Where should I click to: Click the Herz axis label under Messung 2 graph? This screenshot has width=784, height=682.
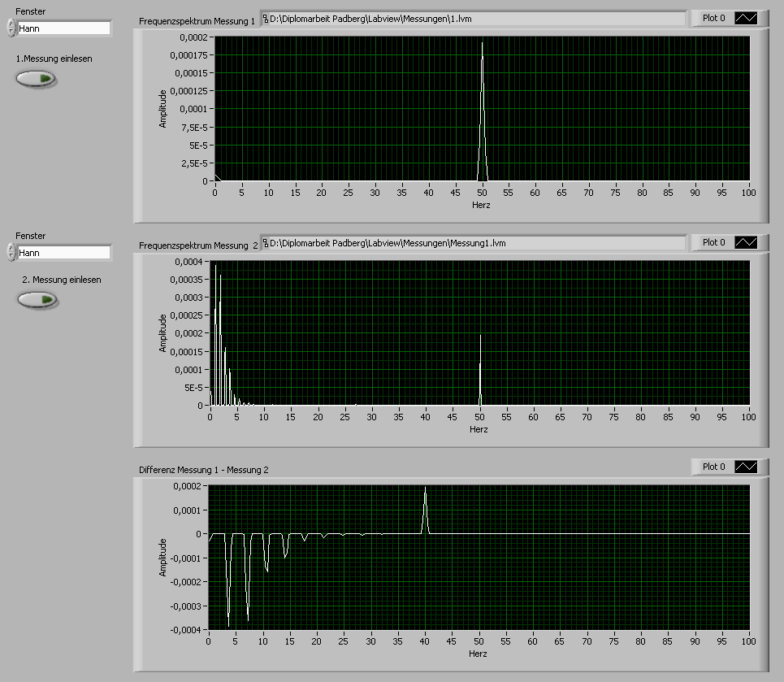[479, 429]
